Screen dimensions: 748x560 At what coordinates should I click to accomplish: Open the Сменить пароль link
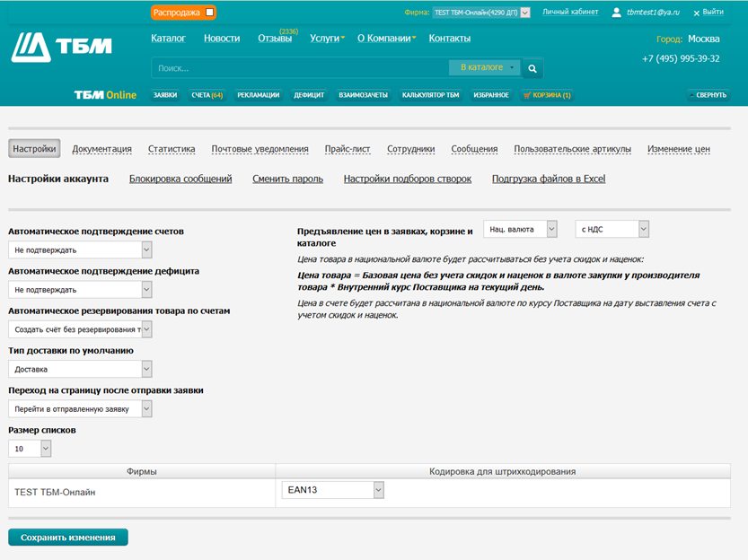[287, 179]
